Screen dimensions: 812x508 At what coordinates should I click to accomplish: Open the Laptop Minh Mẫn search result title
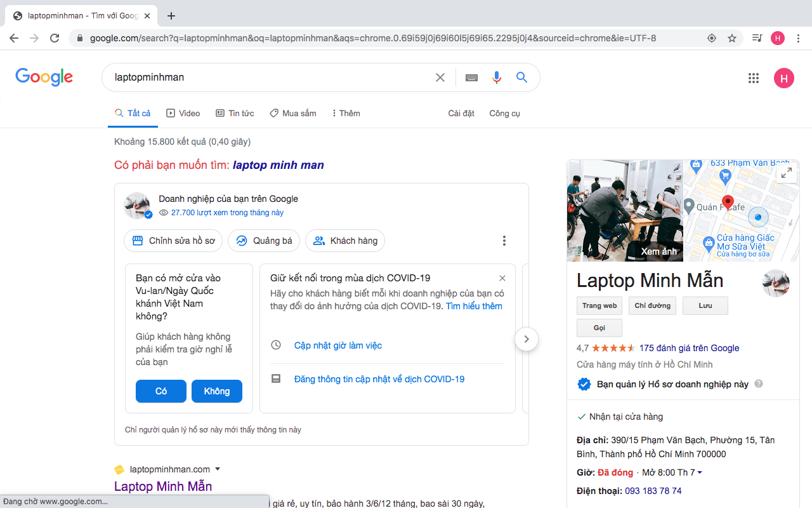pos(163,486)
